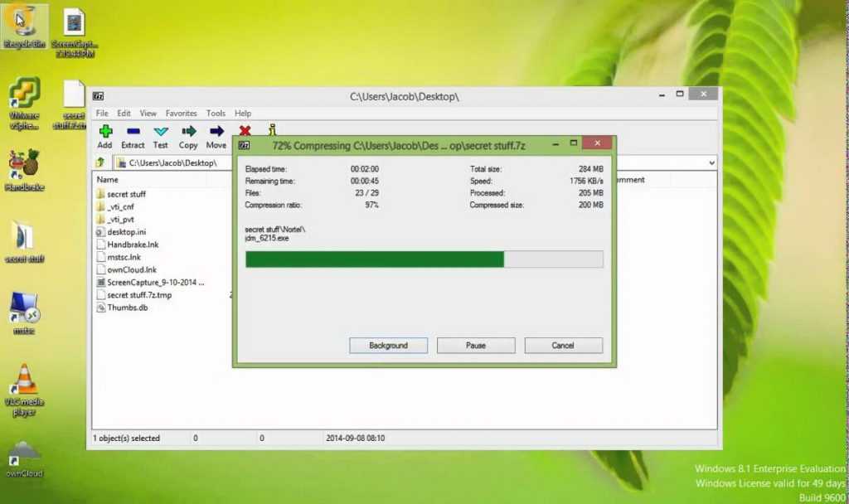Viewport: 849px width, 504px height.
Task: Open the File menu
Action: point(102,114)
